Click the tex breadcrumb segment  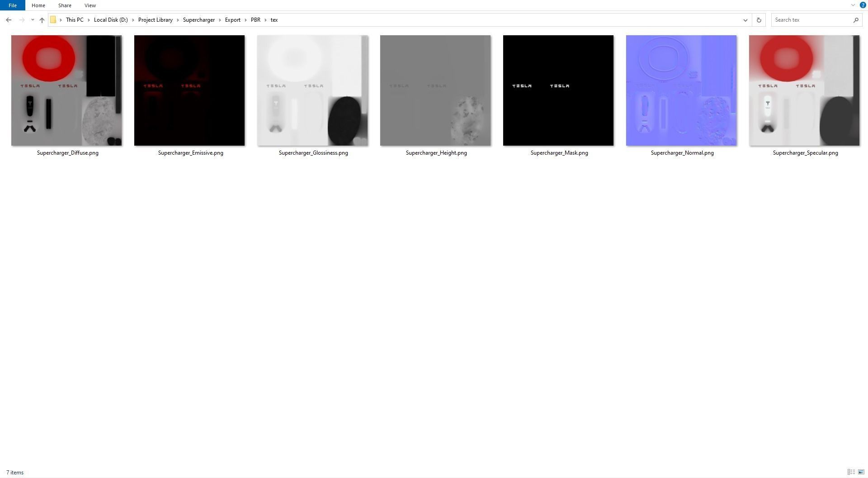click(274, 20)
